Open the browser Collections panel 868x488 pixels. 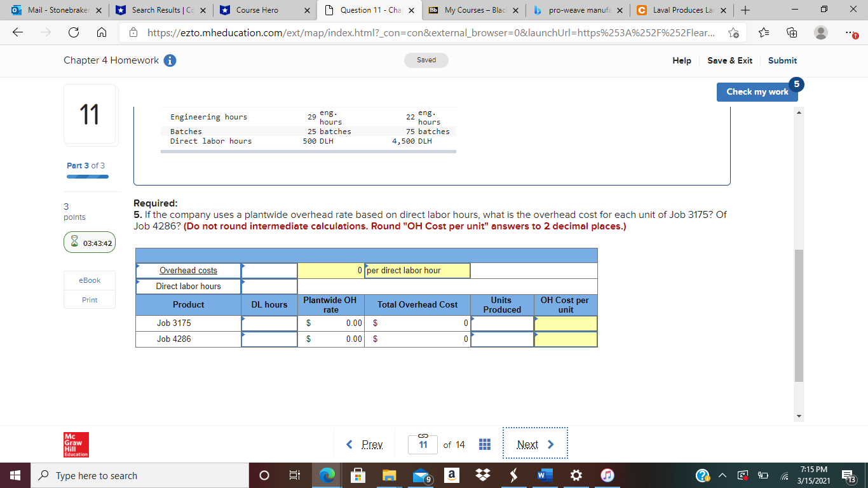click(792, 34)
